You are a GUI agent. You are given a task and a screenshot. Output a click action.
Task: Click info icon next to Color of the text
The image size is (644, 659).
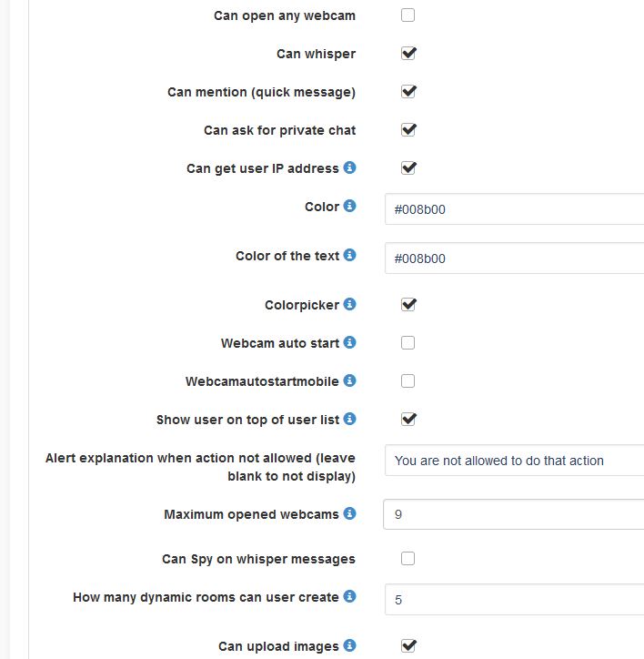pos(350,256)
